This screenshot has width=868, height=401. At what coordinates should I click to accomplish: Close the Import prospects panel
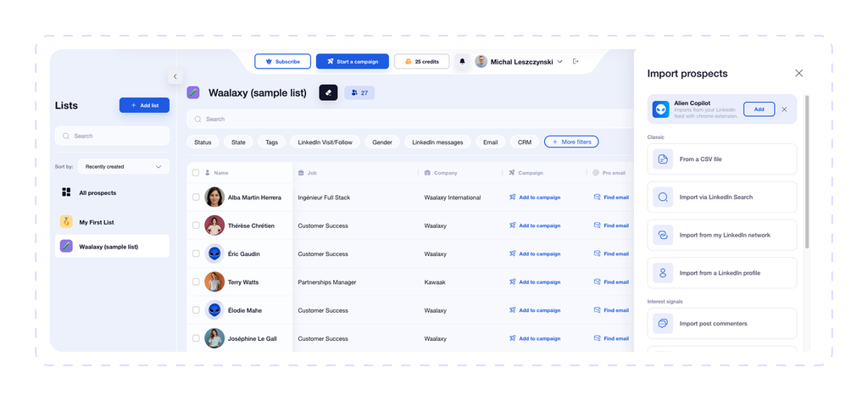coord(798,73)
